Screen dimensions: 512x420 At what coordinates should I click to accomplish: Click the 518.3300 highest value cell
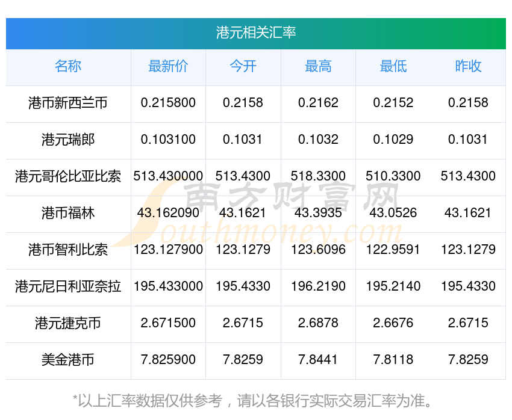pos(318,176)
